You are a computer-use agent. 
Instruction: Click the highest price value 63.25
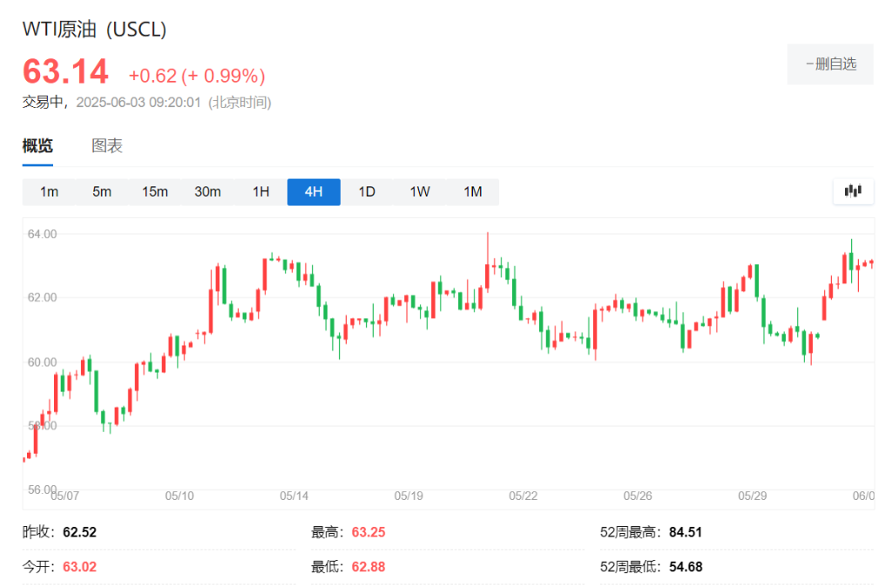pyautogui.click(x=368, y=531)
